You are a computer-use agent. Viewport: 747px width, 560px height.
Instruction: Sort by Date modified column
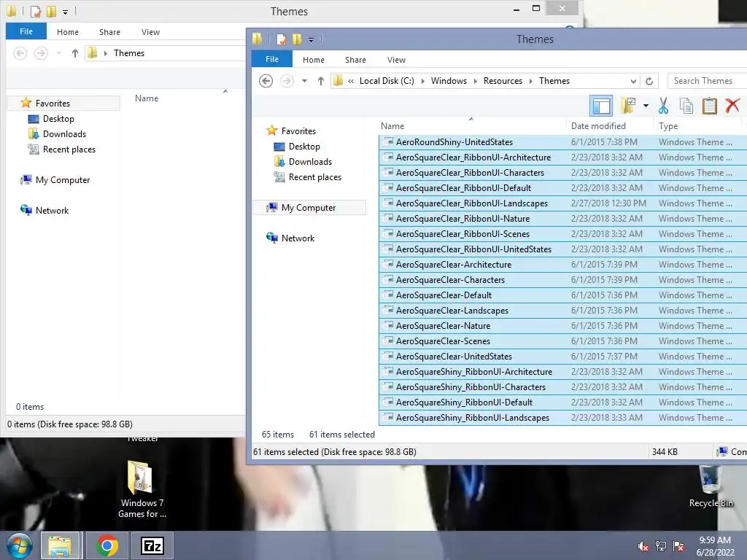pyautogui.click(x=598, y=125)
